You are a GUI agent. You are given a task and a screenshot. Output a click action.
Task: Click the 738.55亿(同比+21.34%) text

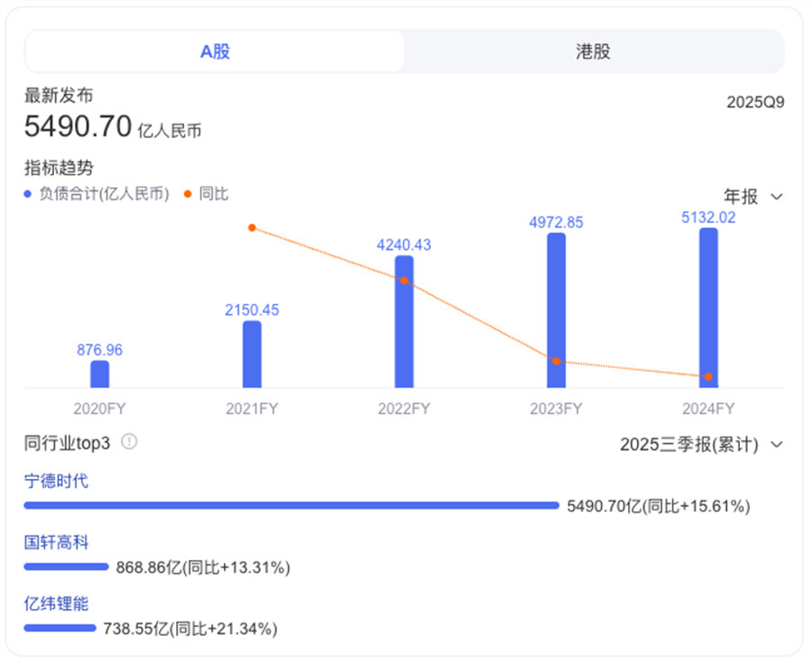click(x=190, y=629)
